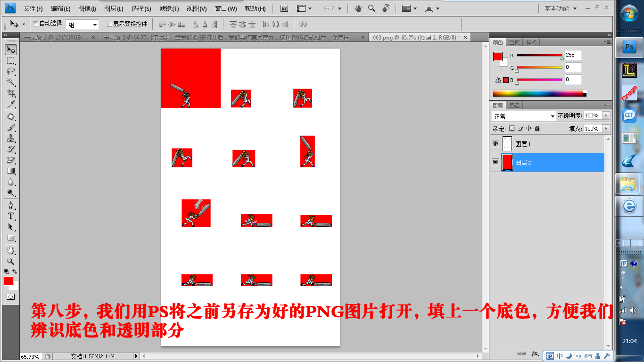Image resolution: width=644 pixels, height=362 pixels.
Task: Close the 003.png document tab
Action: coord(466,37)
